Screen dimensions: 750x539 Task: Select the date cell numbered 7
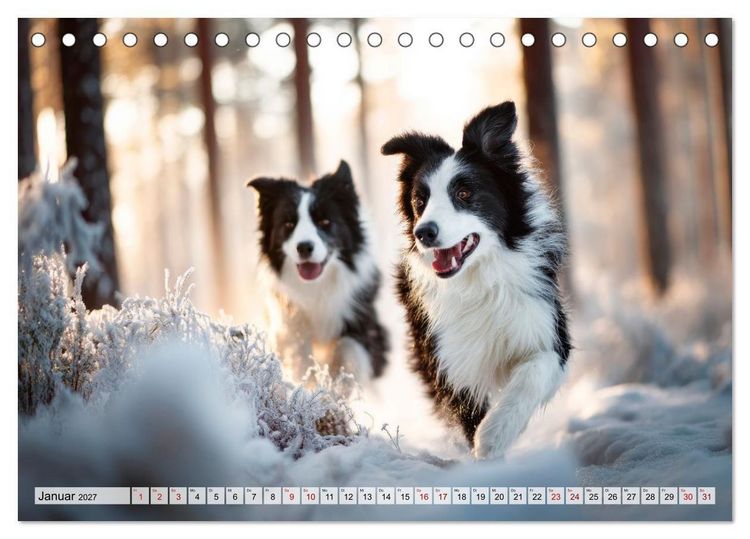coord(254,495)
